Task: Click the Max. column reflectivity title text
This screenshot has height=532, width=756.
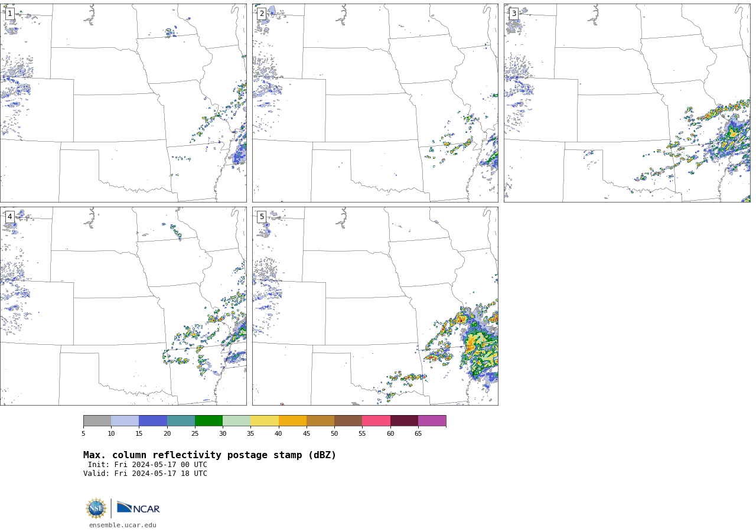Action: coord(210,455)
